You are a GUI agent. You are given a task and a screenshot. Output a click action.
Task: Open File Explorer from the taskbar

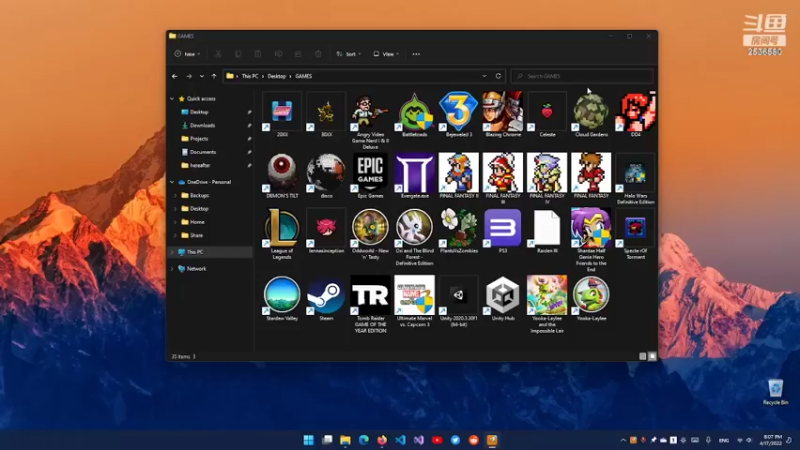pyautogui.click(x=345, y=440)
